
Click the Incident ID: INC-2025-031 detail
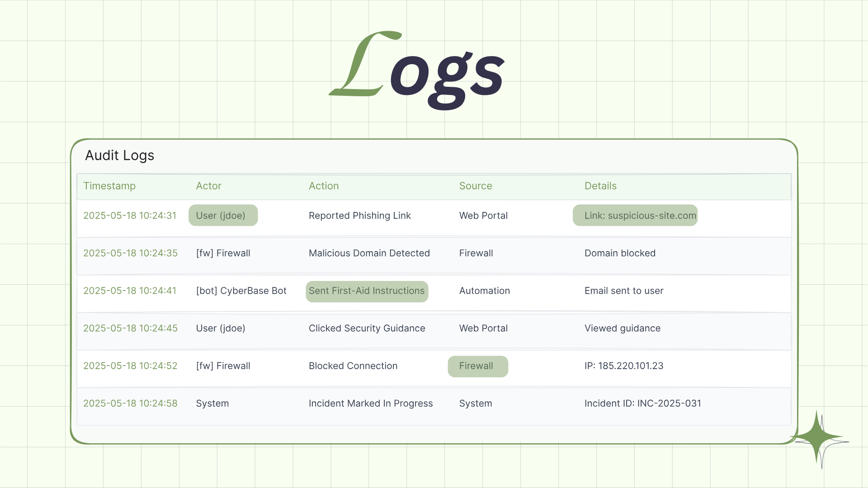point(642,403)
